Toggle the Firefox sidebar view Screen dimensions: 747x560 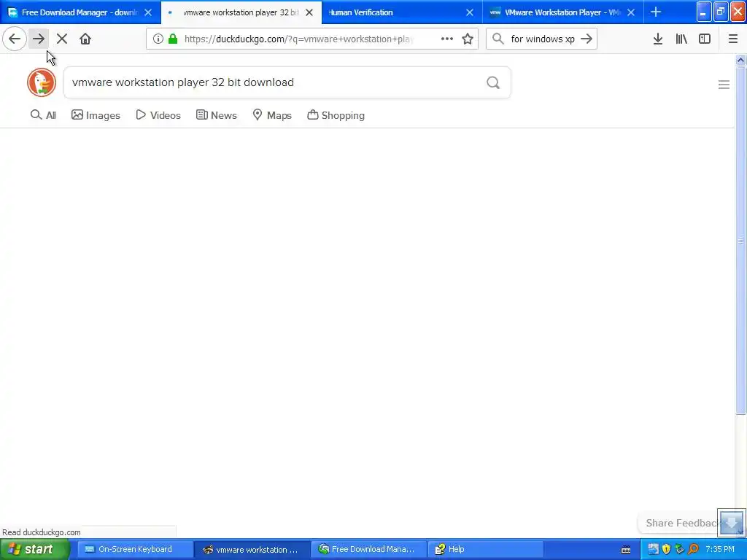click(x=705, y=39)
